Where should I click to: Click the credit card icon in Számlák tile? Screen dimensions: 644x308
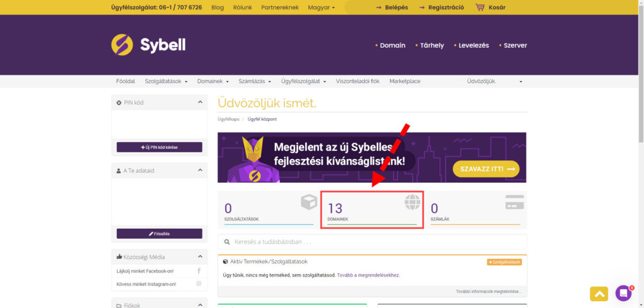pyautogui.click(x=514, y=202)
